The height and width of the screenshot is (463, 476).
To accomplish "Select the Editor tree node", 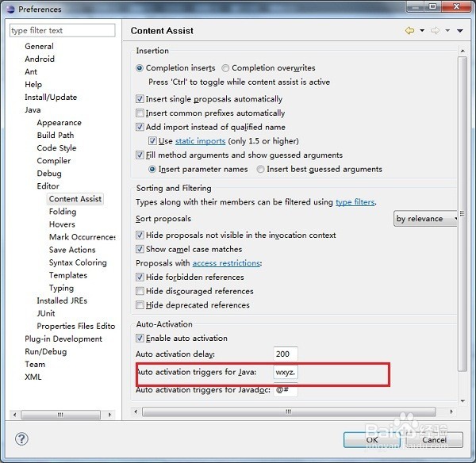I will [48, 186].
